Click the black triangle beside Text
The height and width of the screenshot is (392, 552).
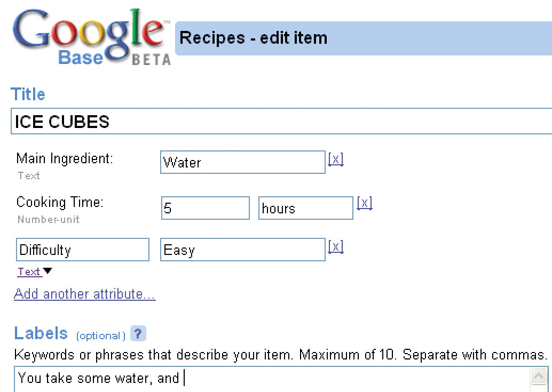[x=48, y=271]
